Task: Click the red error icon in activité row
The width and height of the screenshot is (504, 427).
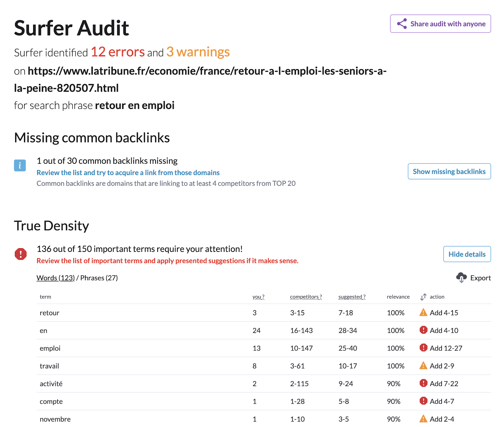Action: point(423,383)
